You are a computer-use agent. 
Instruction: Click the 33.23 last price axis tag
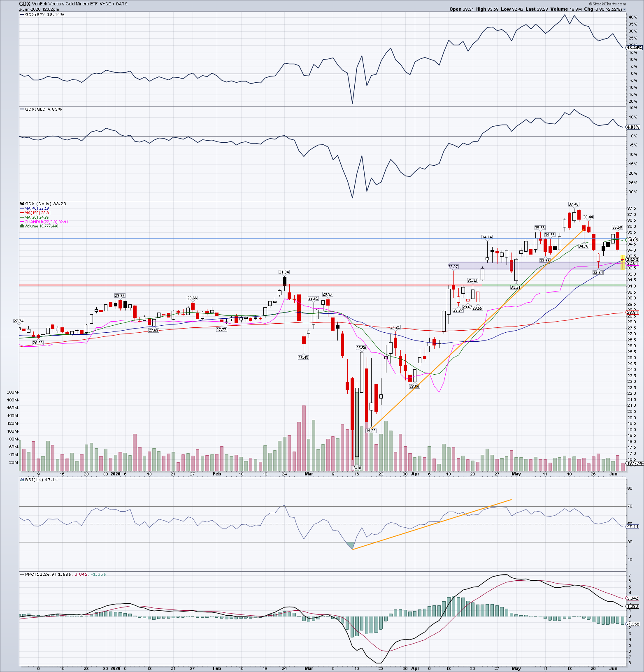click(x=632, y=260)
